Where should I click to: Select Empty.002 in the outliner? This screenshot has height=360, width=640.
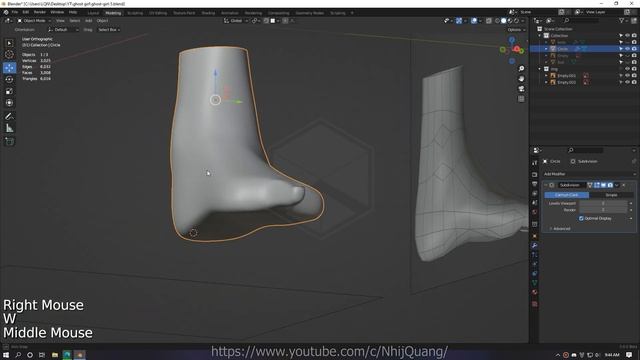click(567, 82)
